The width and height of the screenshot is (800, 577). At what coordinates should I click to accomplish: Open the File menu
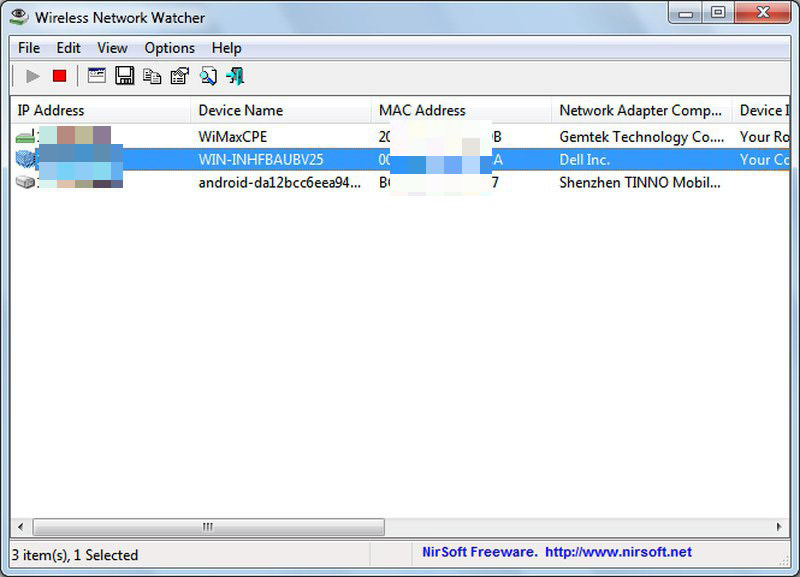tap(28, 47)
